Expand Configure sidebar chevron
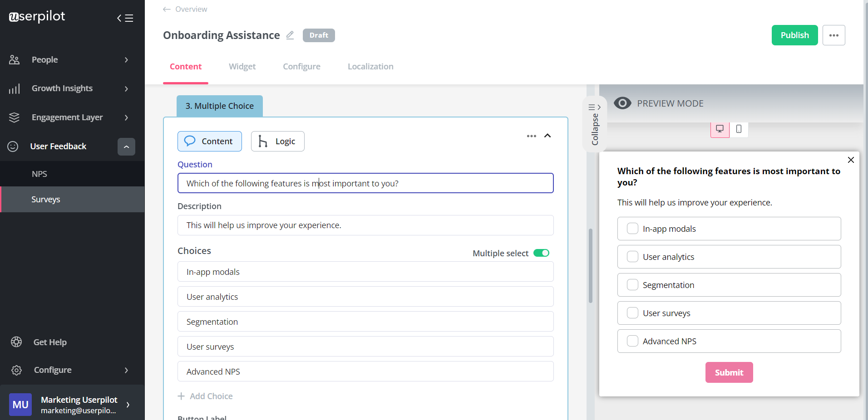The image size is (868, 420). coord(127,370)
